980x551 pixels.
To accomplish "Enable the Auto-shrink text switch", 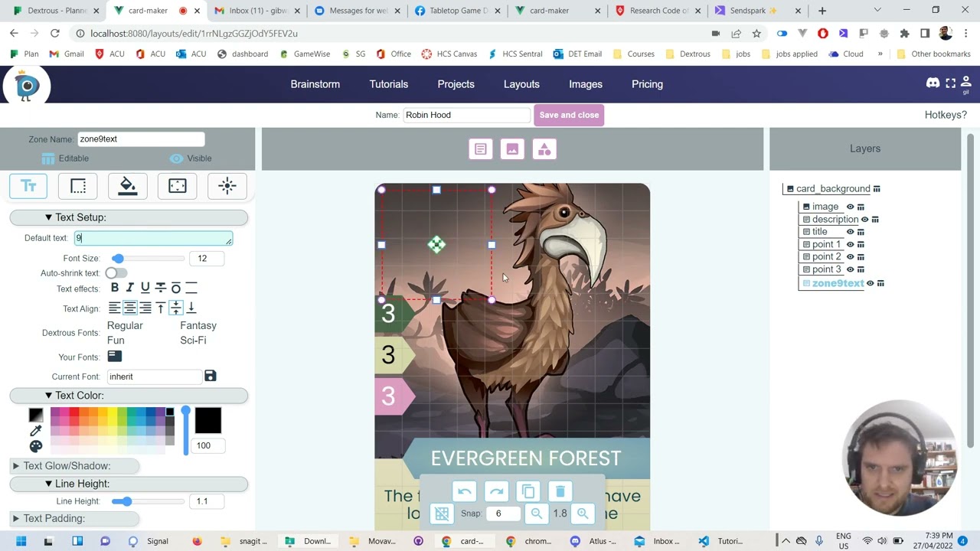I will click(116, 273).
